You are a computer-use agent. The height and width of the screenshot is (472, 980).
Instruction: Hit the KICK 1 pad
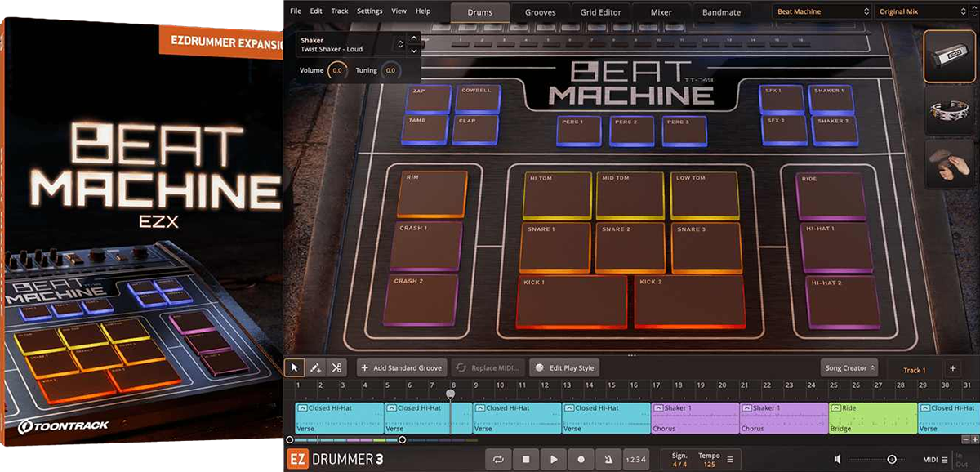pyautogui.click(x=573, y=301)
